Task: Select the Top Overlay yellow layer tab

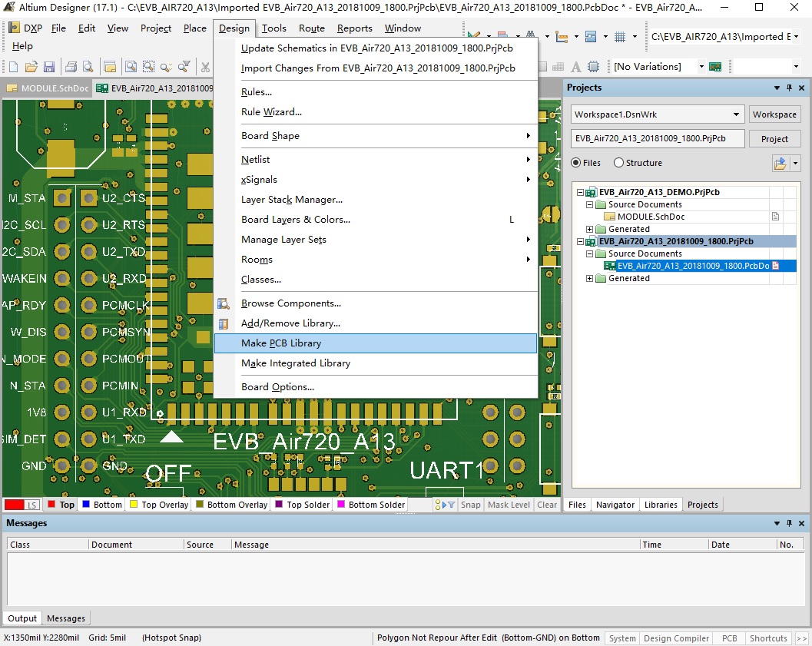Action: [159, 505]
